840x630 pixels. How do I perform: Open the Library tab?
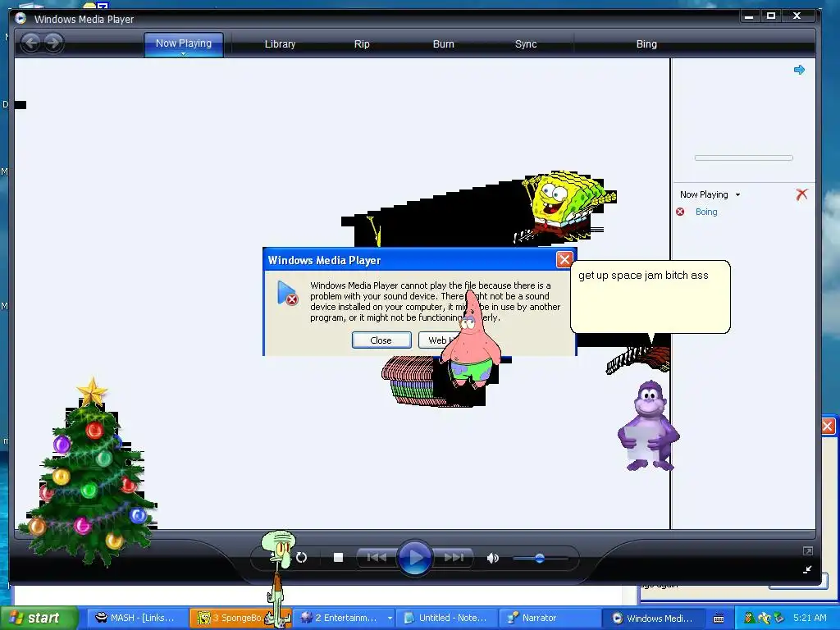coord(281,44)
